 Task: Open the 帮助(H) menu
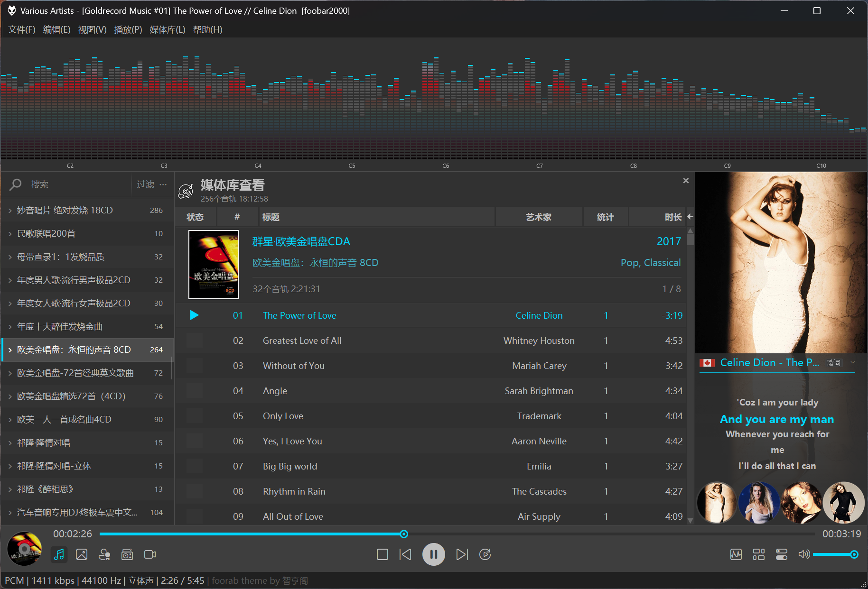(208, 29)
